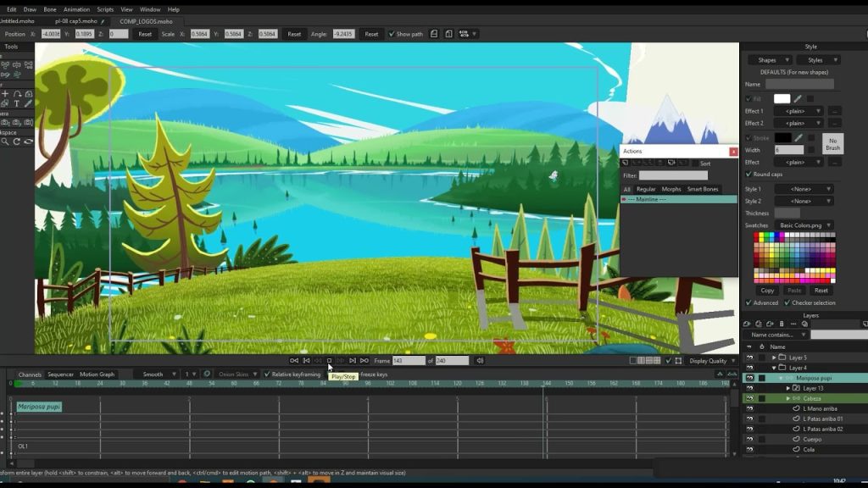Viewport: 868px width, 488px height.
Task: Expand the Layer 5 group
Action: [x=774, y=358]
